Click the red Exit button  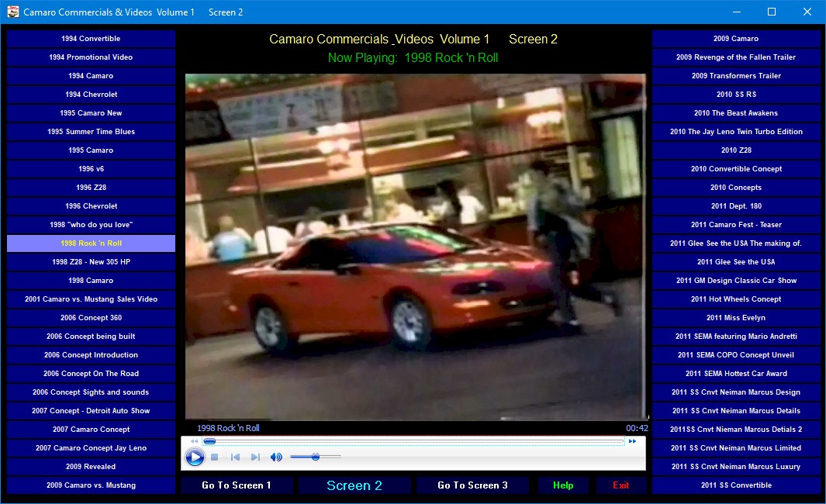(x=621, y=485)
